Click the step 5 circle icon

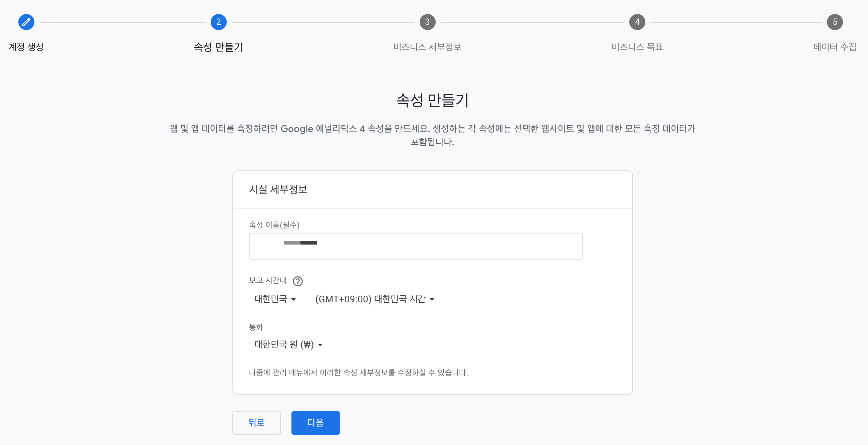(835, 22)
